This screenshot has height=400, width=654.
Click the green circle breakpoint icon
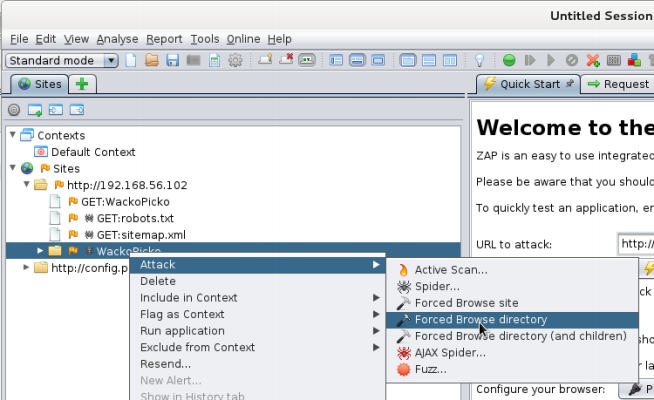point(509,61)
